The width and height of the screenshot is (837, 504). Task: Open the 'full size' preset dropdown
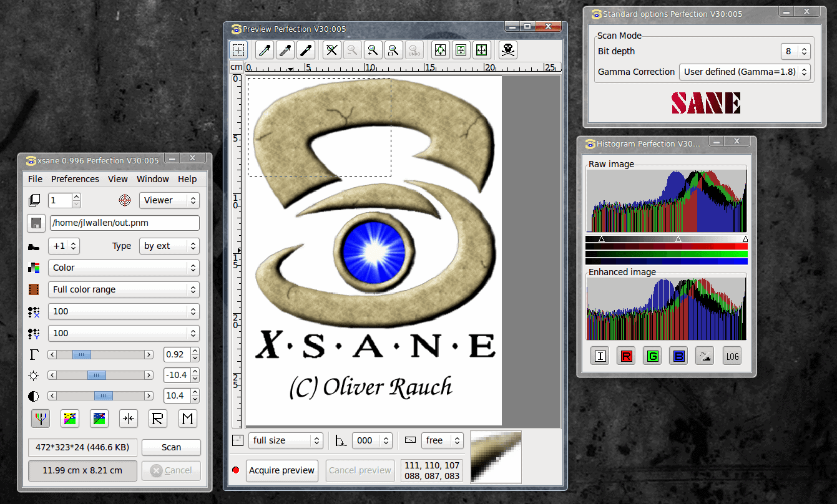pos(286,440)
